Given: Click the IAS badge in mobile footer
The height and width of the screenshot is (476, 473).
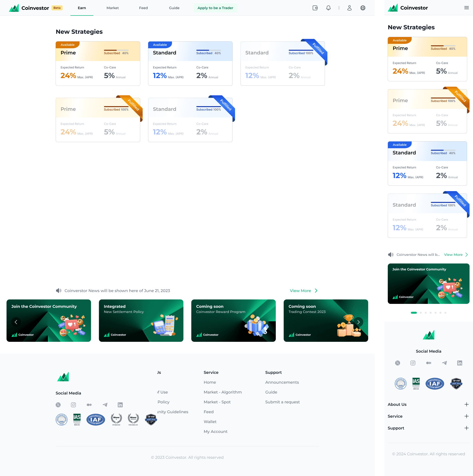Looking at the screenshot, I should point(416,384).
